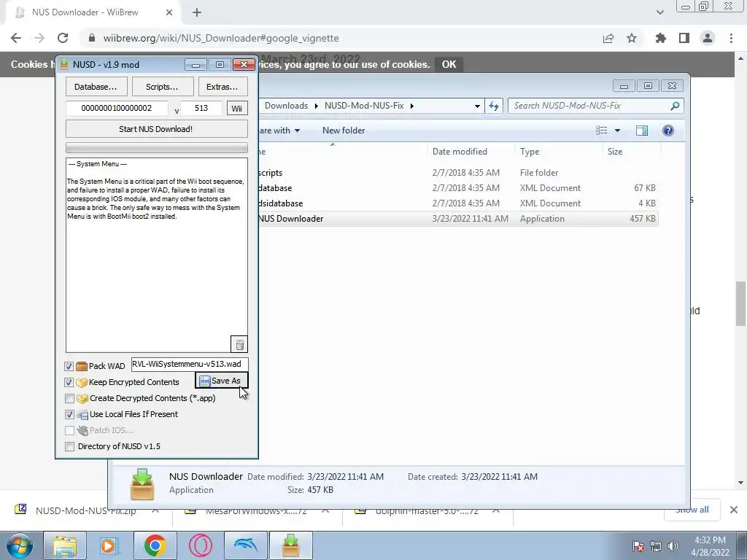The image size is (747, 560).
Task: Click OK on the cookies banner
Action: pos(449,64)
